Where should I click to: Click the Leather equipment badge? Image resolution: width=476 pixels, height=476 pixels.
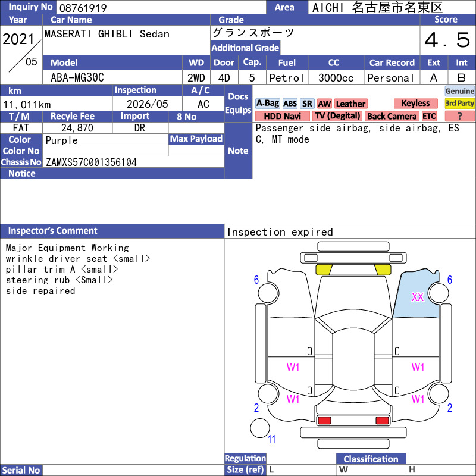pos(351,104)
